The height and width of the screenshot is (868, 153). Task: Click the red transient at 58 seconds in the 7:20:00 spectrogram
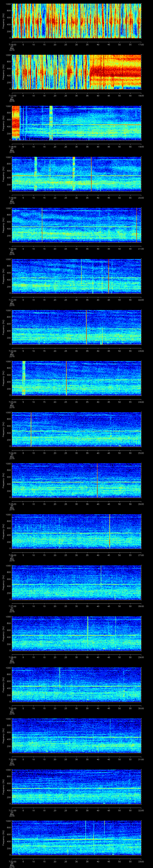click(x=137, y=225)
